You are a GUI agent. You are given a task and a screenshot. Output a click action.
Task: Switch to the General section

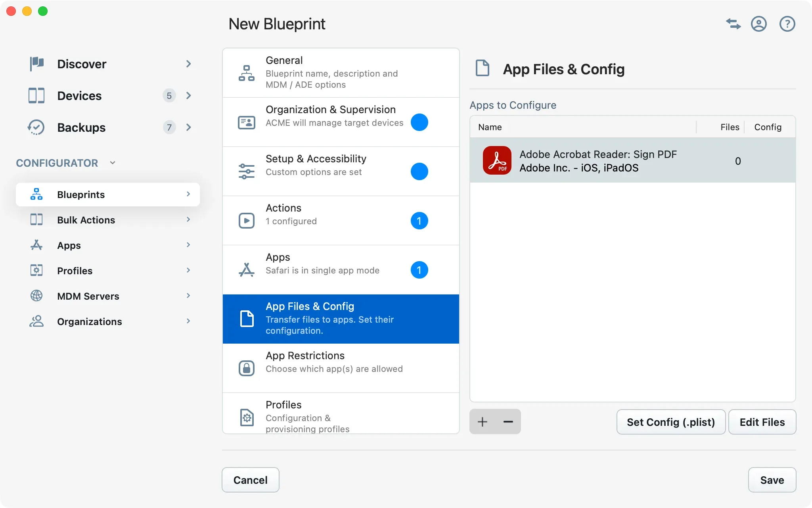(341, 72)
